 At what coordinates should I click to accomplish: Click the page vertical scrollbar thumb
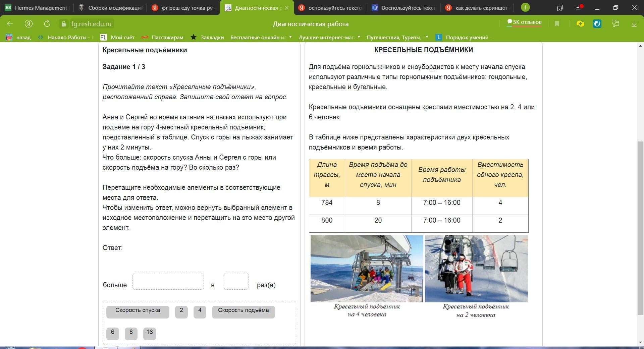pyautogui.click(x=640, y=228)
